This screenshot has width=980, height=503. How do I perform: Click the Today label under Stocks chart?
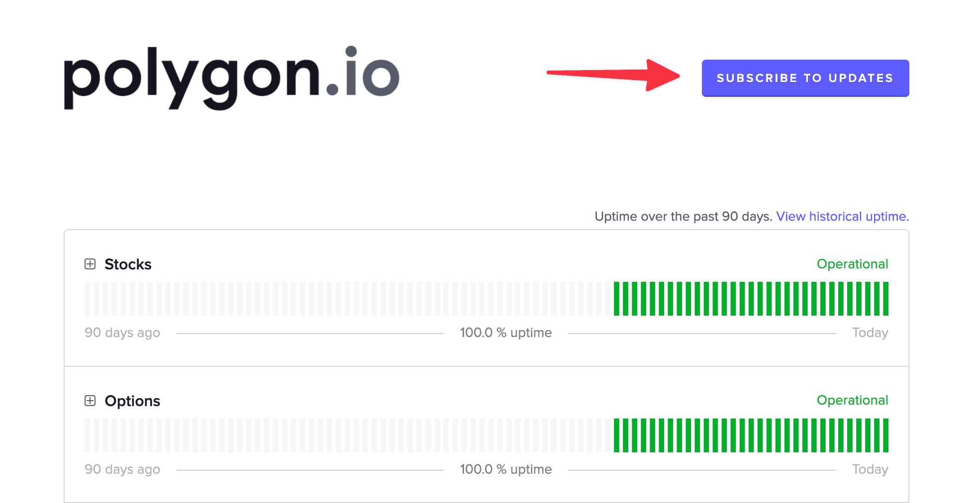click(x=870, y=333)
